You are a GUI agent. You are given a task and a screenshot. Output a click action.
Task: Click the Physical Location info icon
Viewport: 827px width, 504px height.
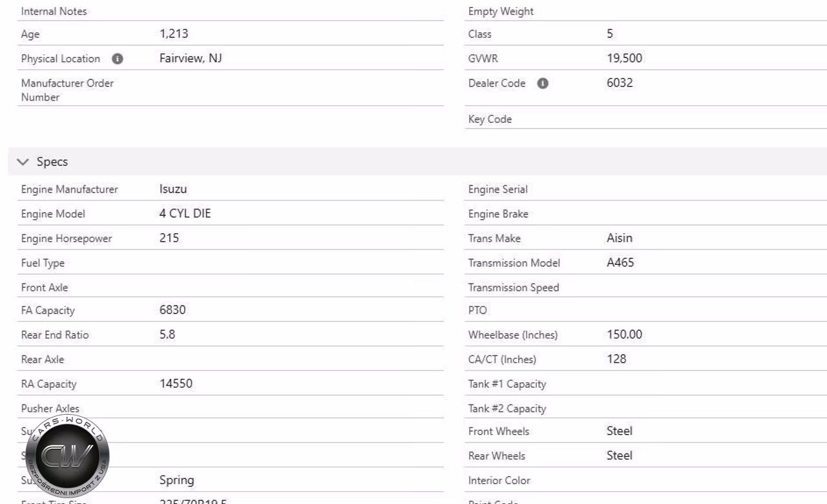click(x=117, y=59)
